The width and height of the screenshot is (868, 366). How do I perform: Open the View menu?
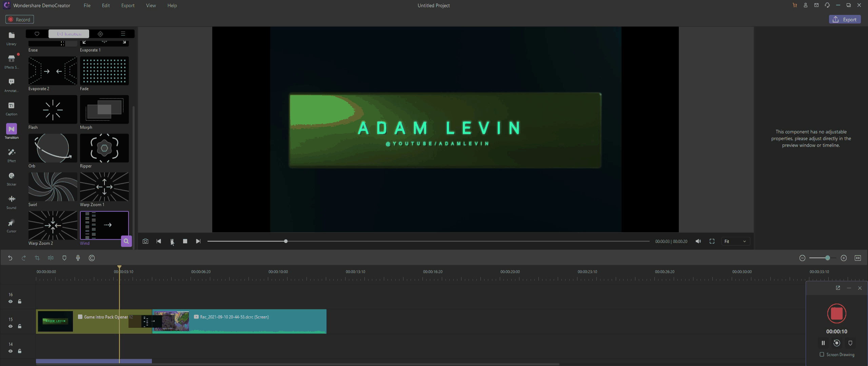point(151,5)
